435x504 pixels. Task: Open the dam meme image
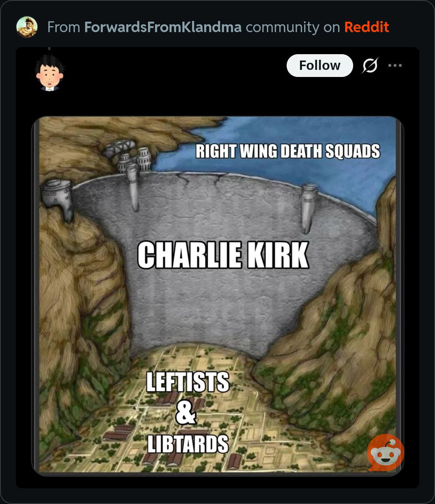click(217, 296)
